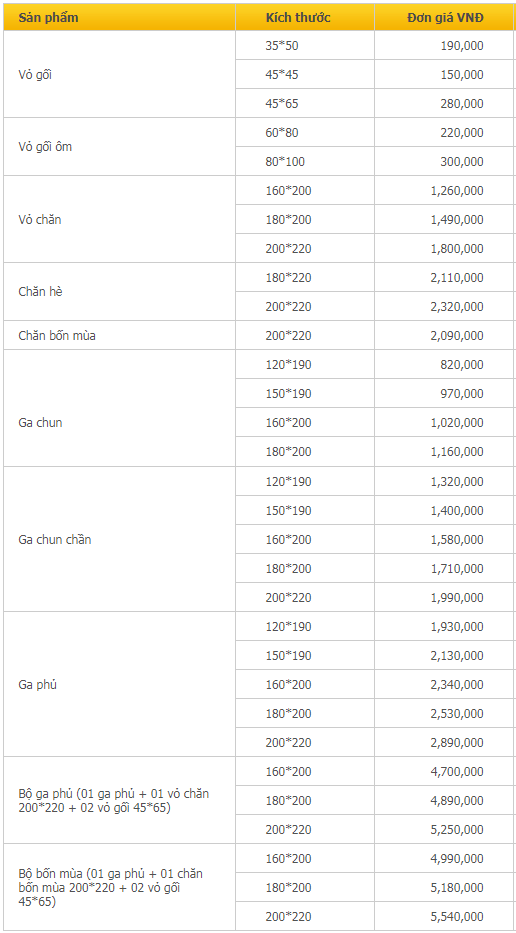Click the 190,000 price cell

(x=443, y=45)
